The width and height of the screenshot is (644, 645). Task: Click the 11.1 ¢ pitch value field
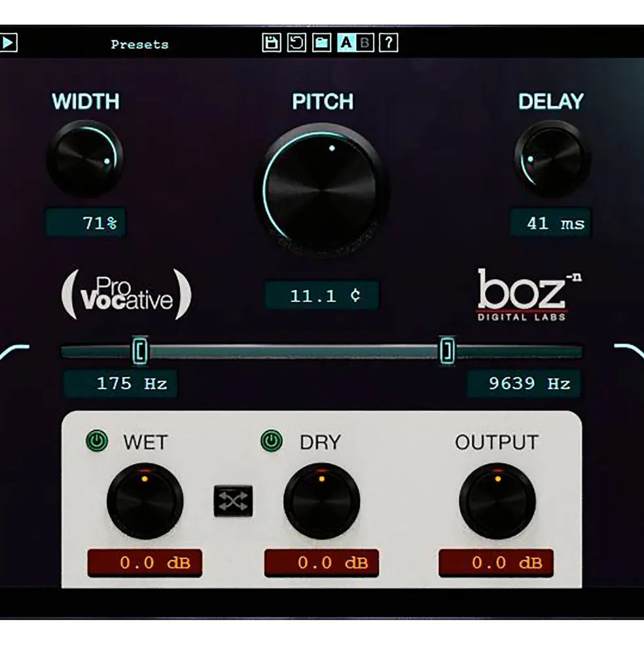(x=322, y=295)
